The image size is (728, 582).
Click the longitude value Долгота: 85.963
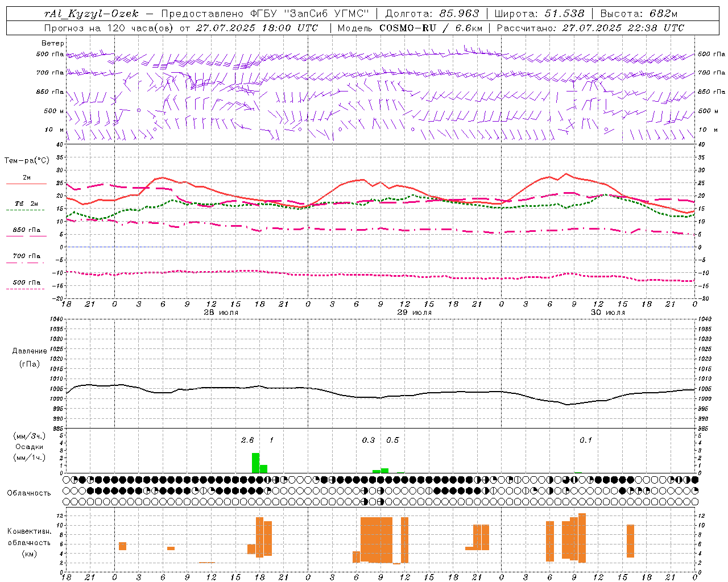coord(432,14)
